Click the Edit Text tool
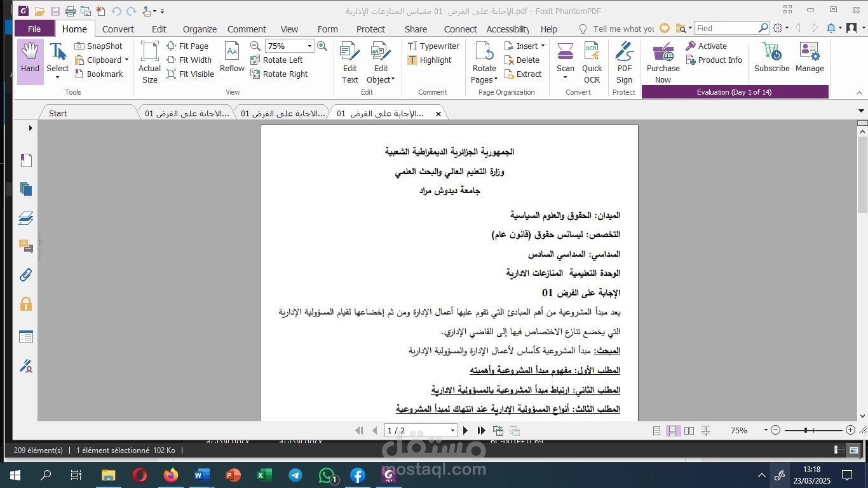Screen dimensions: 868x488 (349, 62)
